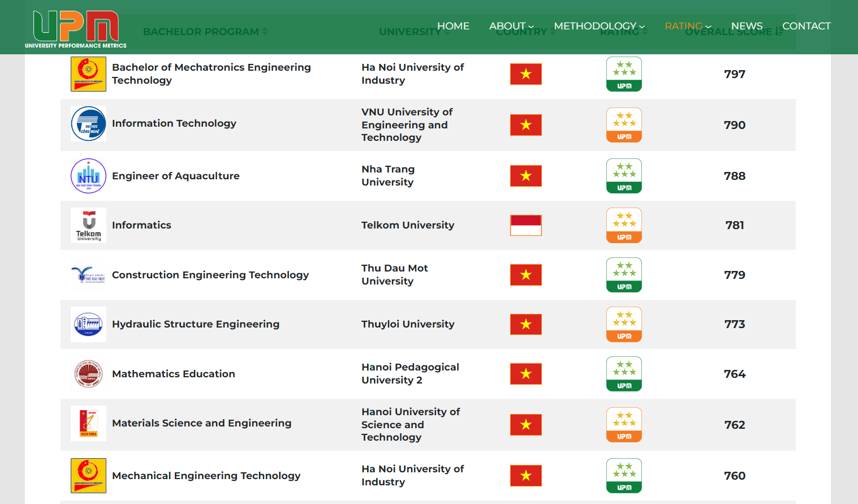Viewport: 858px width, 504px height.
Task: Select Hanoi University of Science and Technology name
Action: [x=411, y=424]
